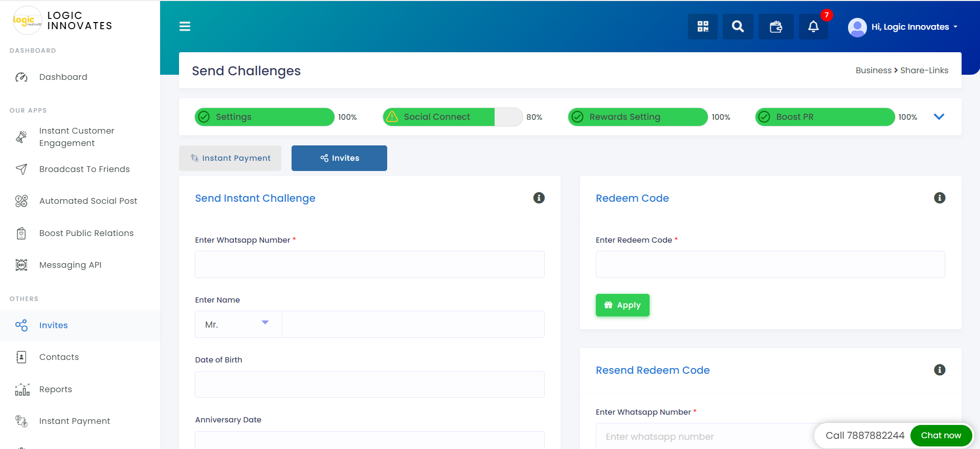Click info icon for Send Instant Challenge
Image resolution: width=980 pixels, height=449 pixels.
539,198
